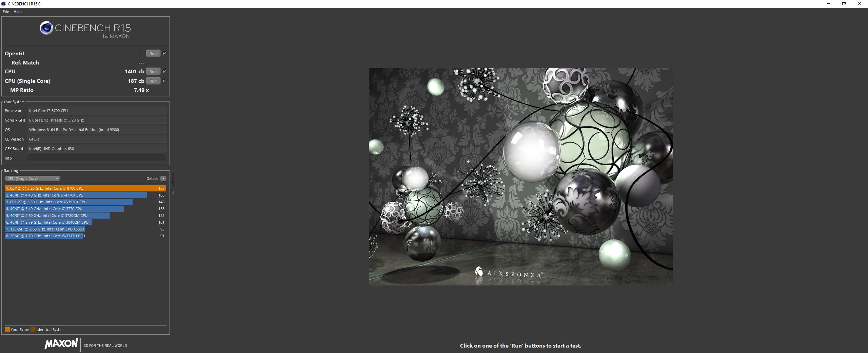Click the MAXON logo at bottom
The height and width of the screenshot is (353, 868).
61,343
